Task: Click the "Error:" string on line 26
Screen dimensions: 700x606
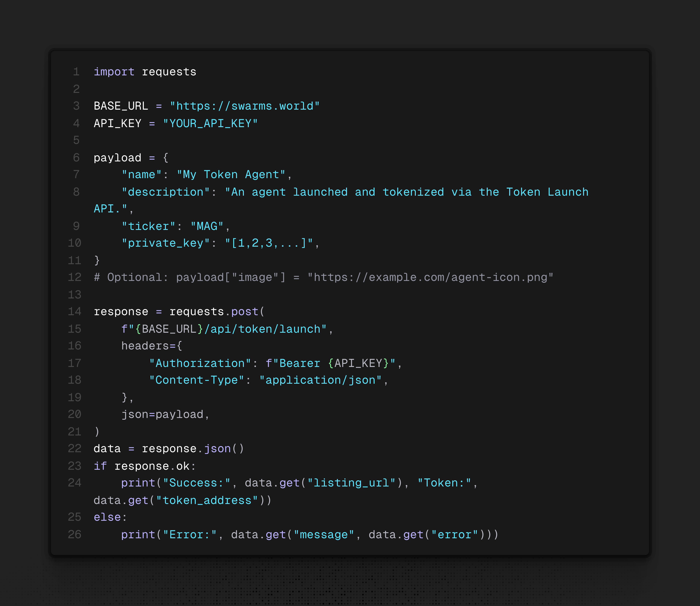Action: (190, 535)
